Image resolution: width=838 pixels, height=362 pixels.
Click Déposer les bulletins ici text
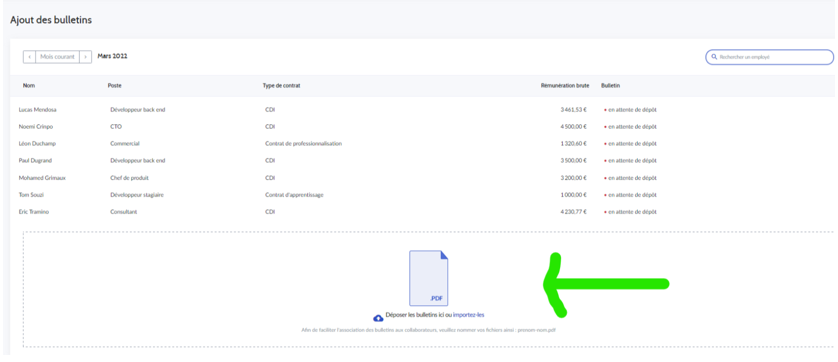415,315
